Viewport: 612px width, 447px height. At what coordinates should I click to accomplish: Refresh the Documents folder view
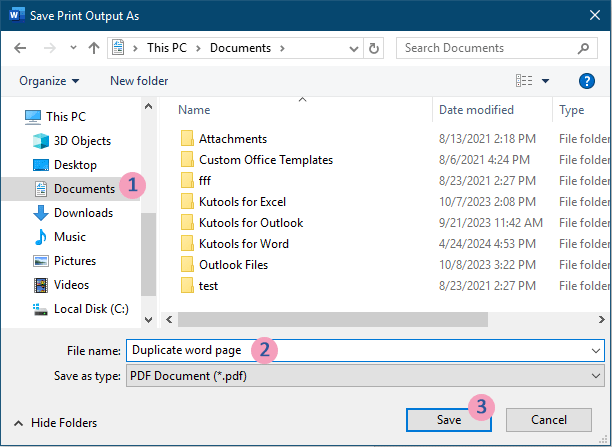point(373,48)
